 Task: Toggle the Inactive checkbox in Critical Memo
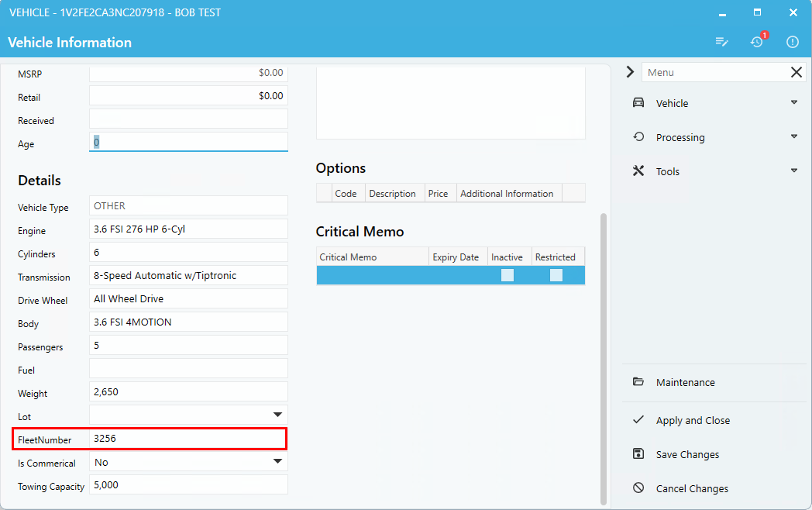click(507, 275)
